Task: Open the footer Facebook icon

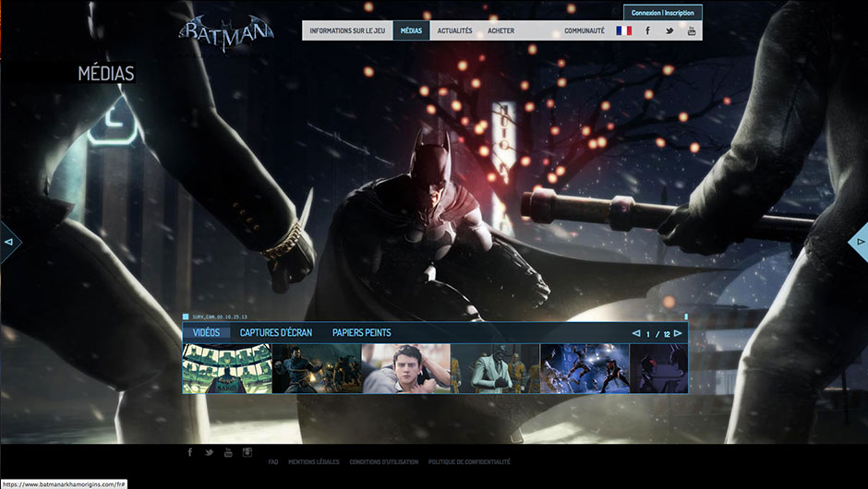Action: [x=190, y=452]
